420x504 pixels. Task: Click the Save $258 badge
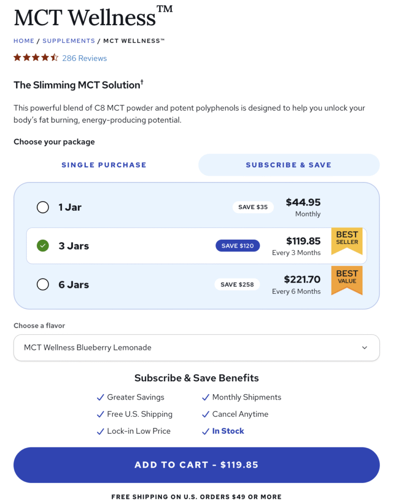click(237, 284)
